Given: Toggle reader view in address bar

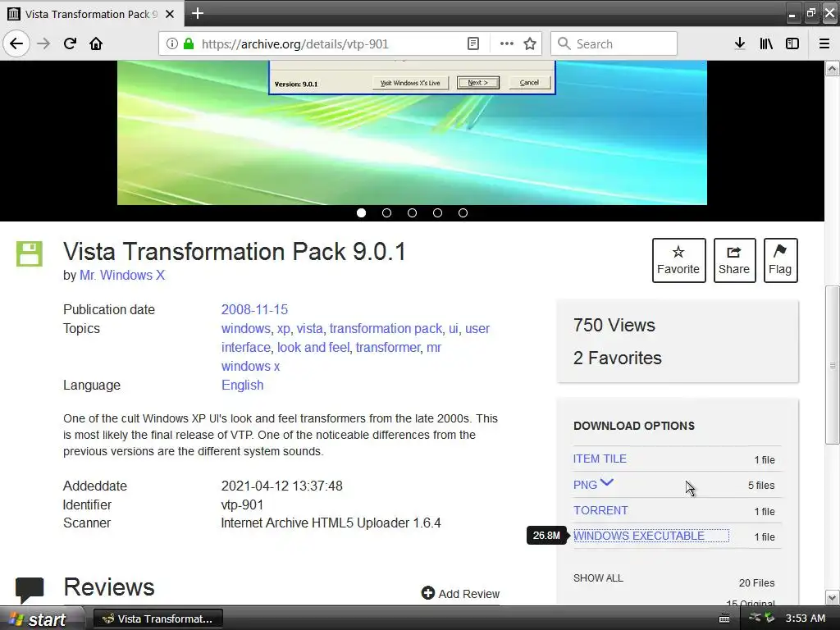Looking at the screenshot, I should point(473,43).
